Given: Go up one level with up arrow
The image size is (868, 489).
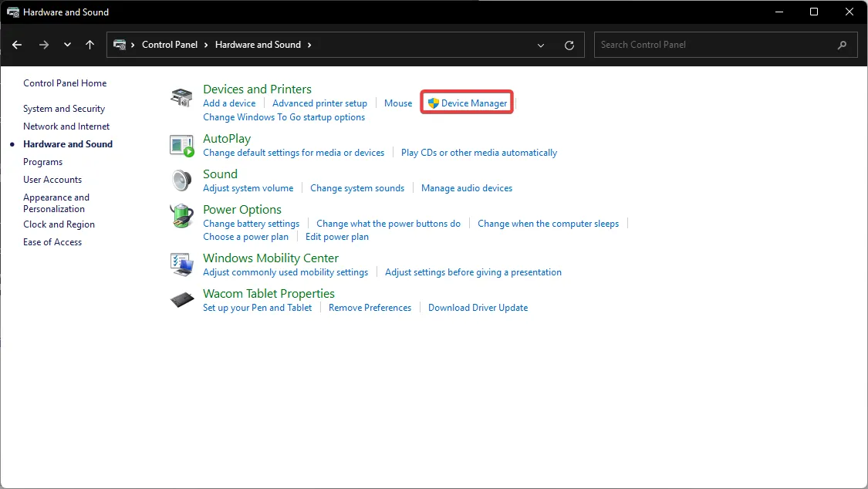Looking at the screenshot, I should point(90,45).
